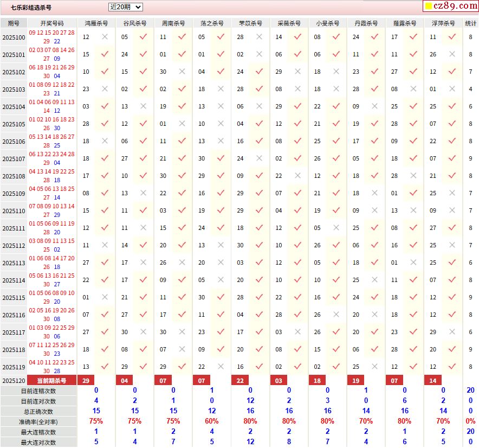Viewport: 479px width, 448px height.
Task: Click the cross mark for 荡之杀号 in row 2025119
Action: click(221, 367)
